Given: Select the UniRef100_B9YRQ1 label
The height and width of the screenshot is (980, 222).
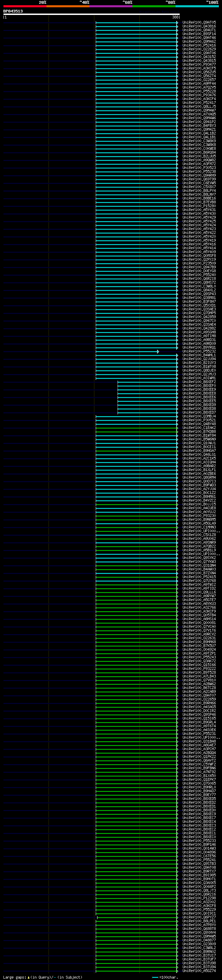Looking at the screenshot, I should point(199,347).
